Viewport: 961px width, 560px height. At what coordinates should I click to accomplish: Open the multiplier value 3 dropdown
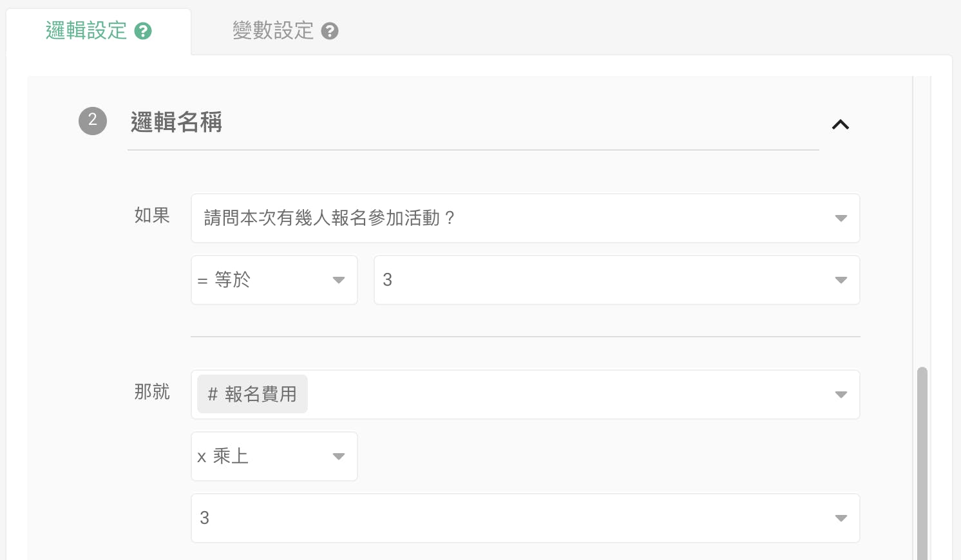pyautogui.click(x=515, y=518)
